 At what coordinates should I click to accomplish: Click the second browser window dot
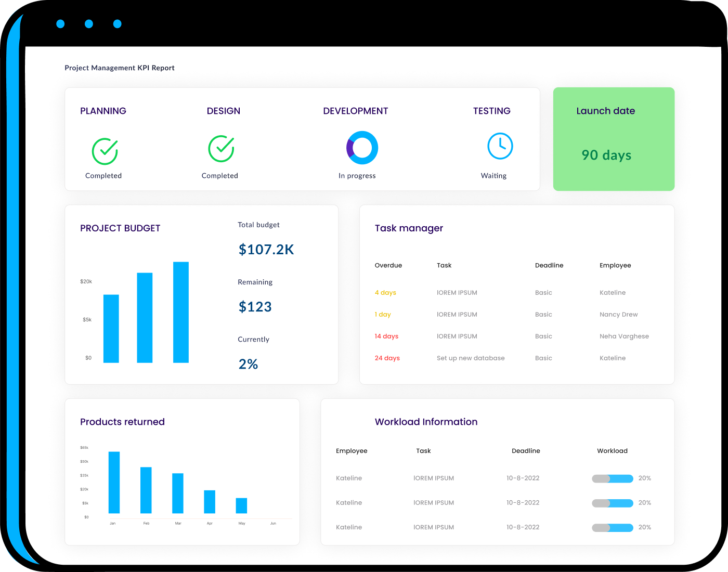tap(88, 23)
